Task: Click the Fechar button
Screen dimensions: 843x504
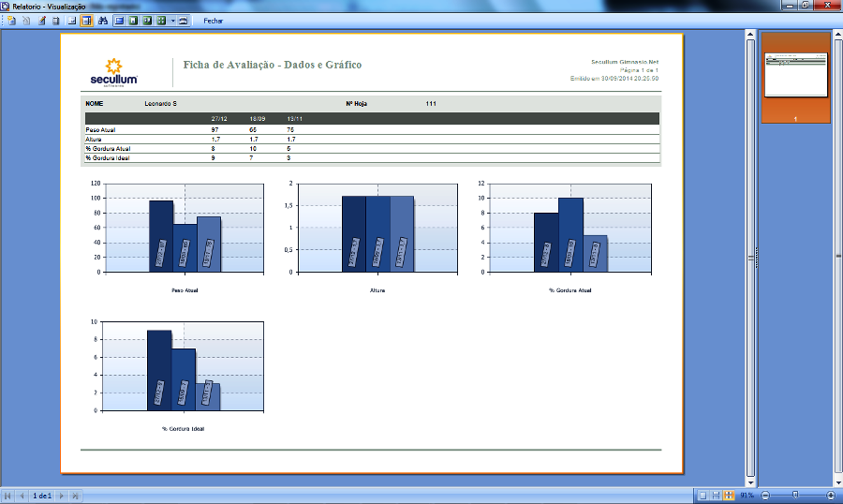Action: click(214, 20)
